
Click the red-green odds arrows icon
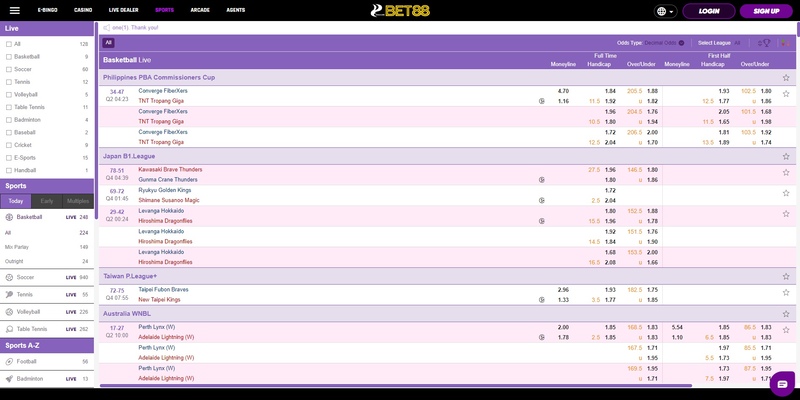[x=786, y=43]
